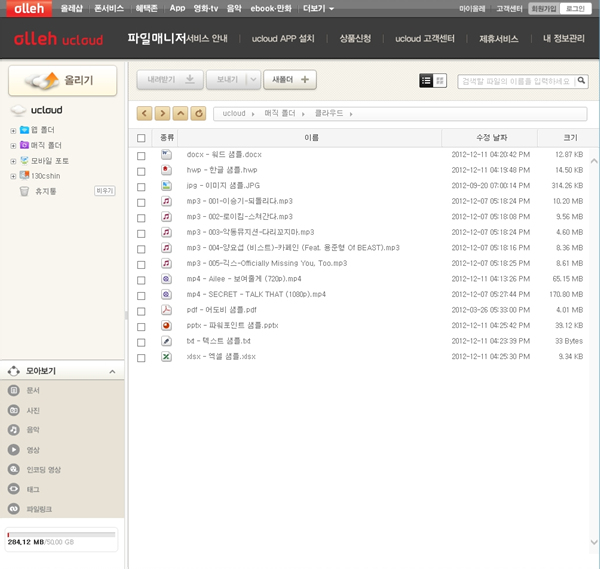
Task: Check the Ailee mp4 file checkbox
Action: 141,280
